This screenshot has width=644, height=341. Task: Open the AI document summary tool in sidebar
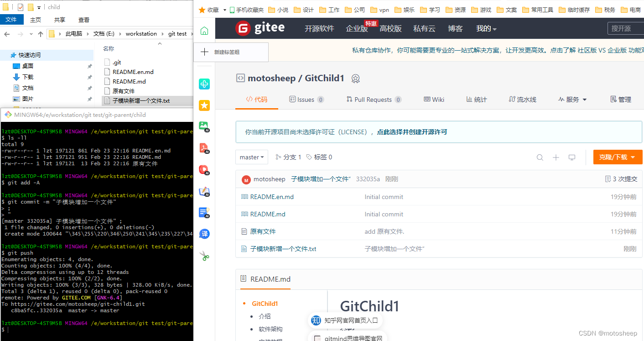204,212
